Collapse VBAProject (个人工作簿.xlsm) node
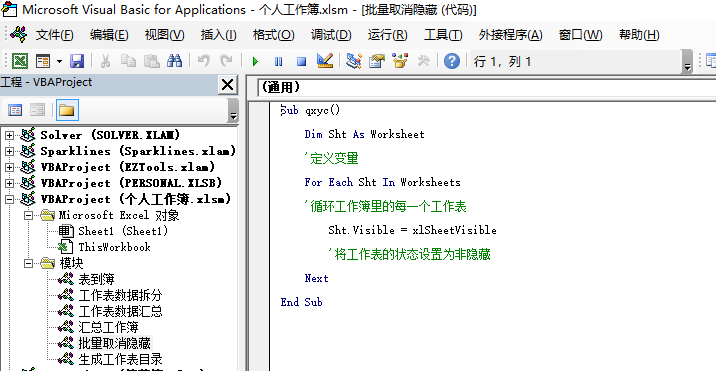The width and height of the screenshot is (716, 371). pos(9,199)
